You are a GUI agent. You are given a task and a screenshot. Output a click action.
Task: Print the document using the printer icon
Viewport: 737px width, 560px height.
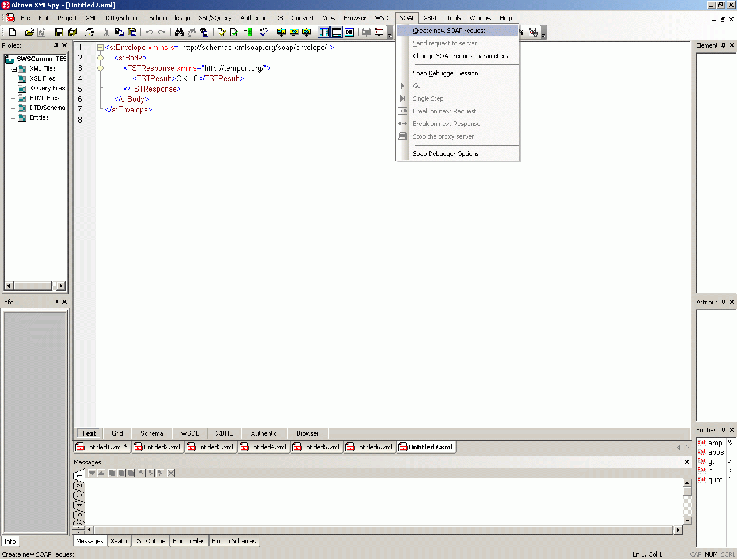(x=89, y=32)
